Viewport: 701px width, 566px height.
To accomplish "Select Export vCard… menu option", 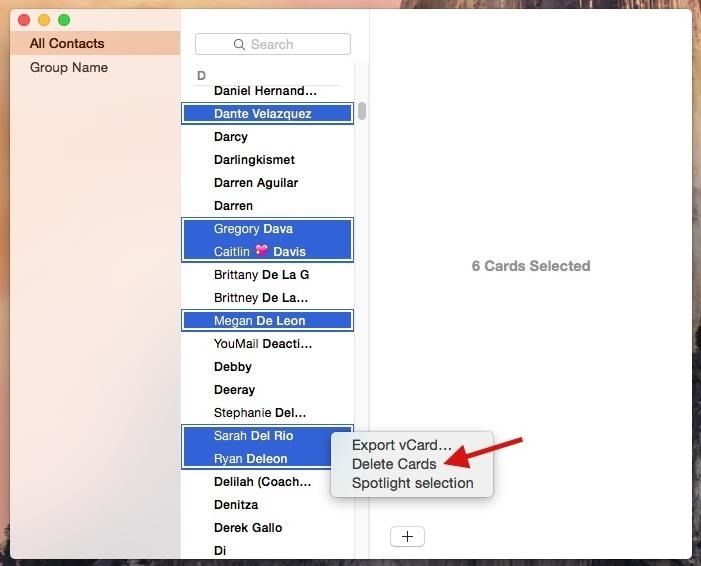I will coord(401,445).
